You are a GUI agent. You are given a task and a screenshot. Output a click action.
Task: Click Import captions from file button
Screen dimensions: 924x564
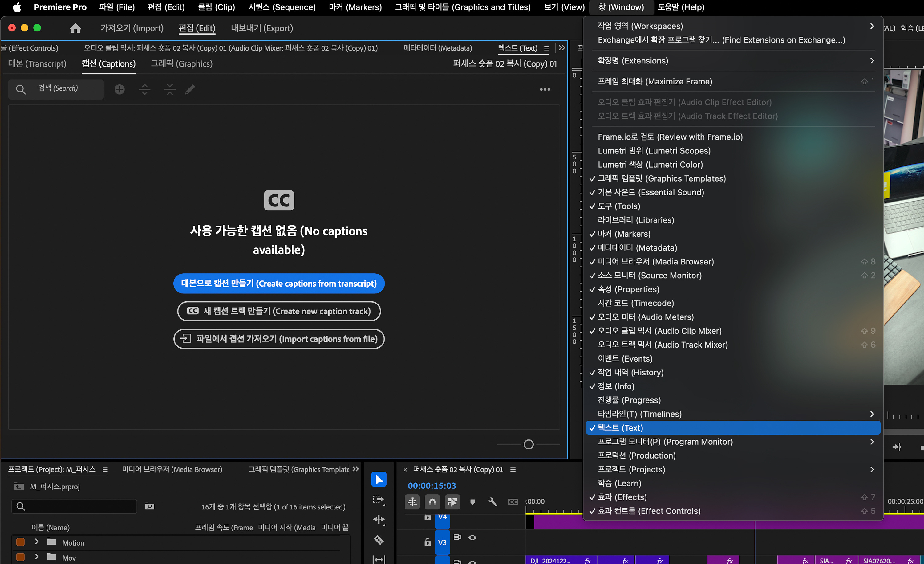[x=279, y=339]
